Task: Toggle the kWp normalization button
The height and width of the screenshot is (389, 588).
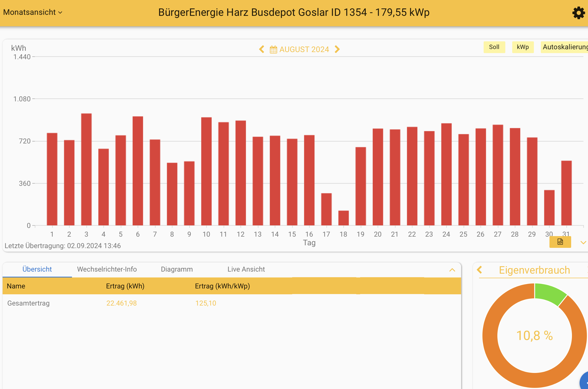Action: [x=523, y=47]
